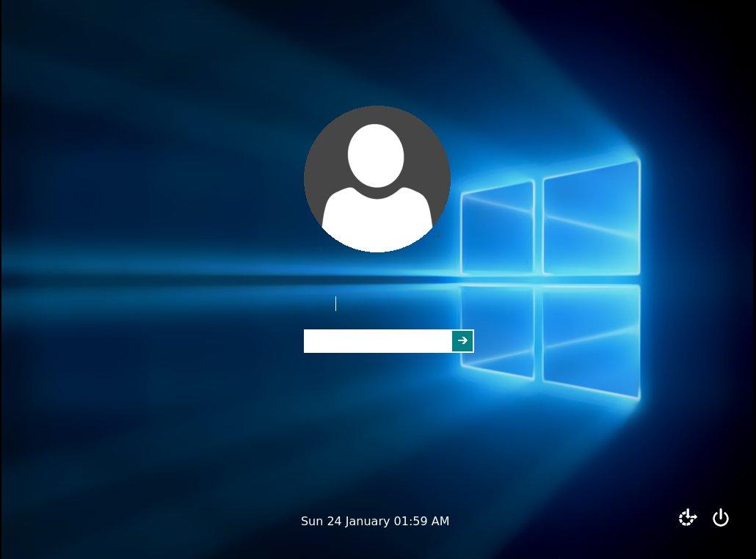
Task: Click the password input field
Action: [x=377, y=341]
